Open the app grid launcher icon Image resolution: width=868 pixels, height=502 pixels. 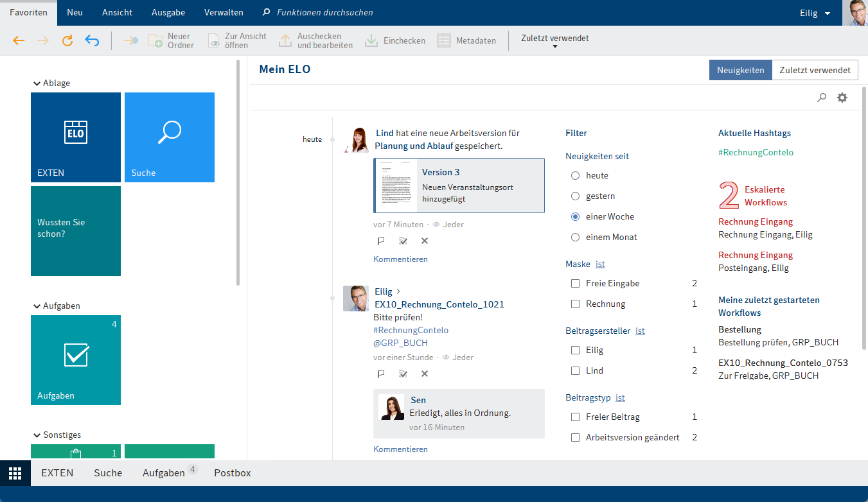pyautogui.click(x=15, y=473)
